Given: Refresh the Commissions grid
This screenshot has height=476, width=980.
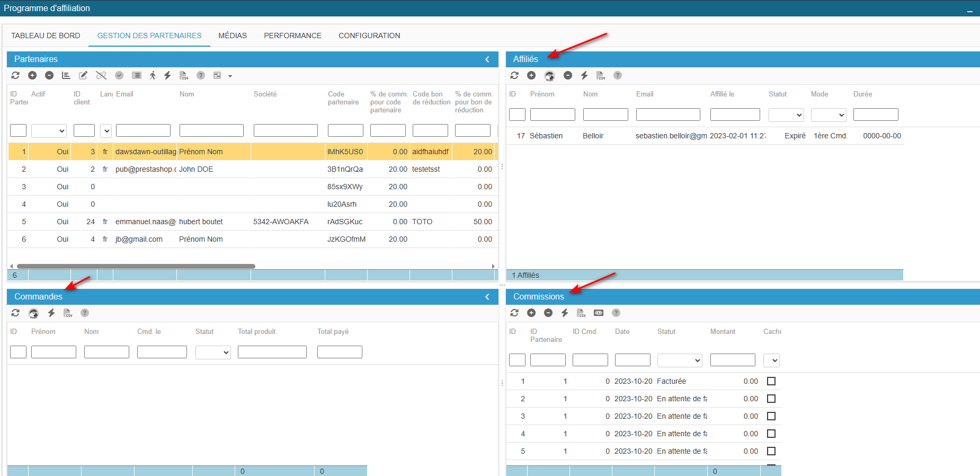Looking at the screenshot, I should point(514,313).
